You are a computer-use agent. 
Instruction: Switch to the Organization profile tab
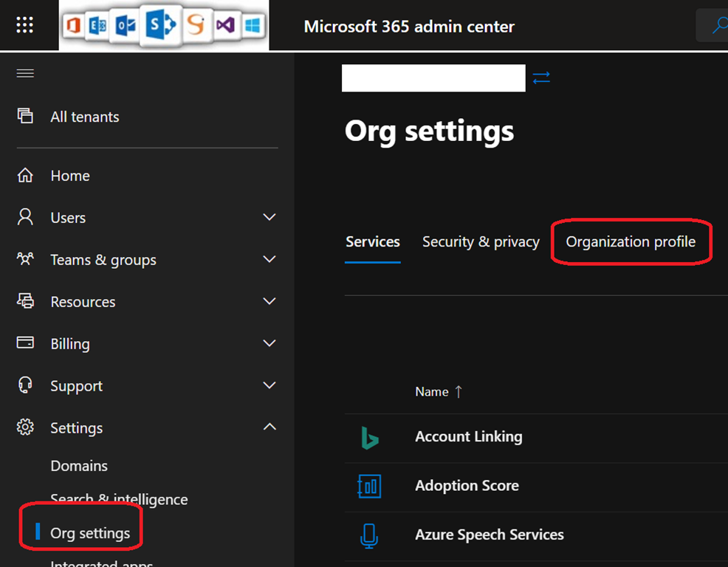[x=631, y=242]
